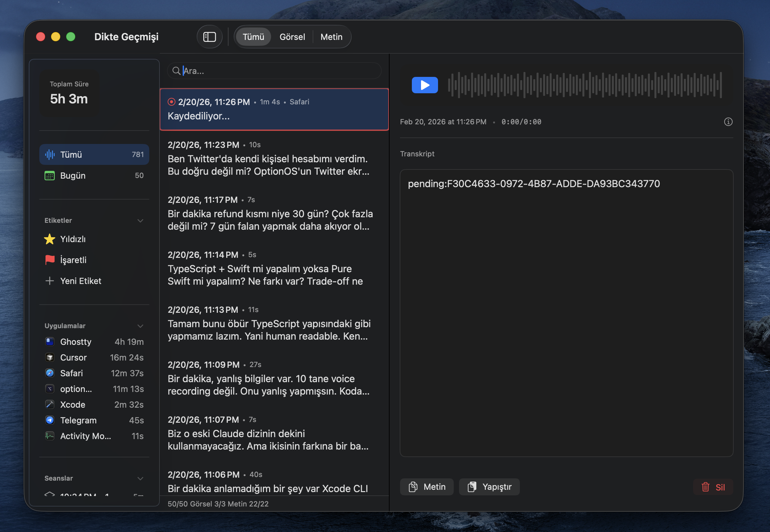Collapse the Seanslar section
Screen dimensions: 770x532
tap(140, 478)
